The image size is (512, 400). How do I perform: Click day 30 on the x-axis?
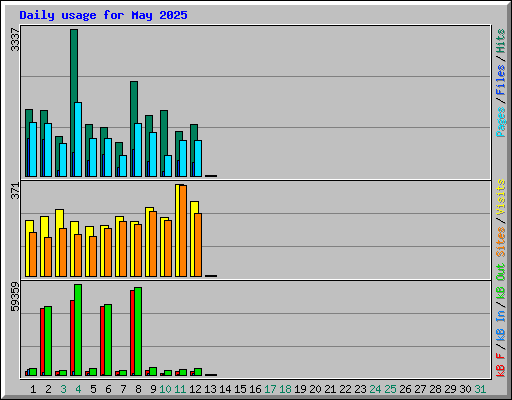(465, 389)
